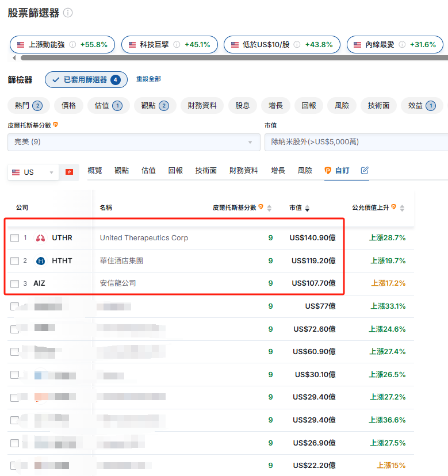Viewport: 448px width, 476px height.
Task: Open the 風險 filter category chip
Action: tap(342, 106)
